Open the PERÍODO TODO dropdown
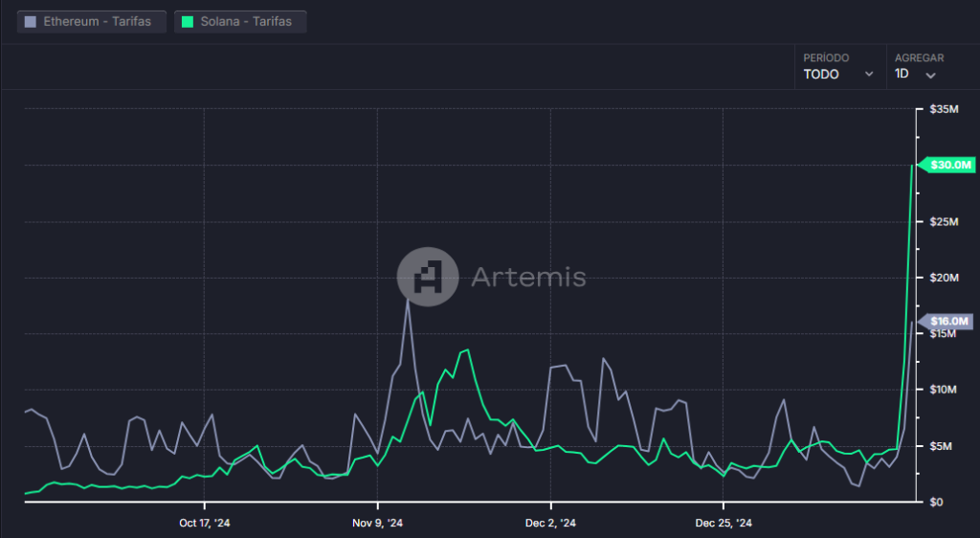The height and width of the screenshot is (538, 980). 839,66
